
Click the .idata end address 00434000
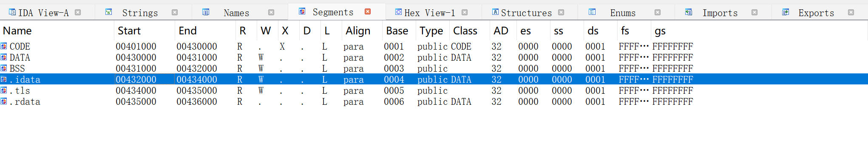click(197, 79)
